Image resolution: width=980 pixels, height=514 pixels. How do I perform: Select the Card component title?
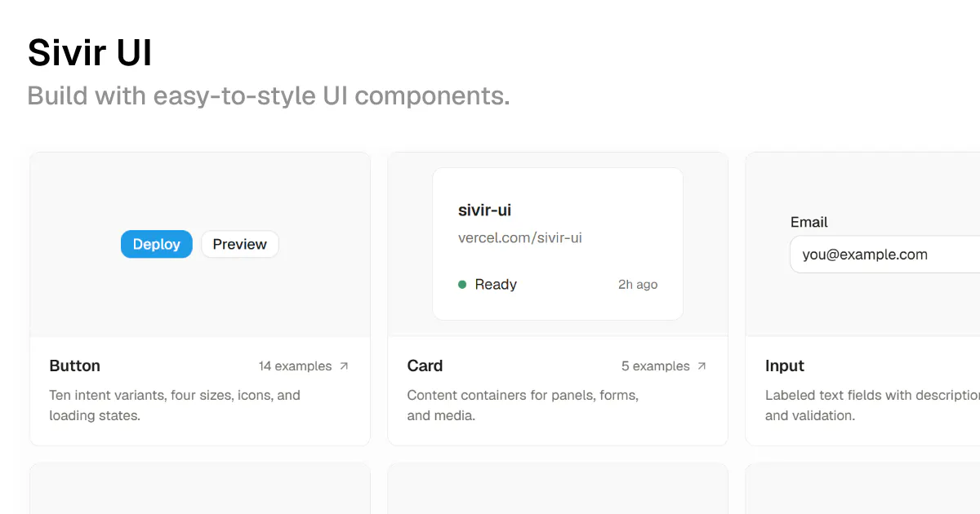(x=425, y=366)
